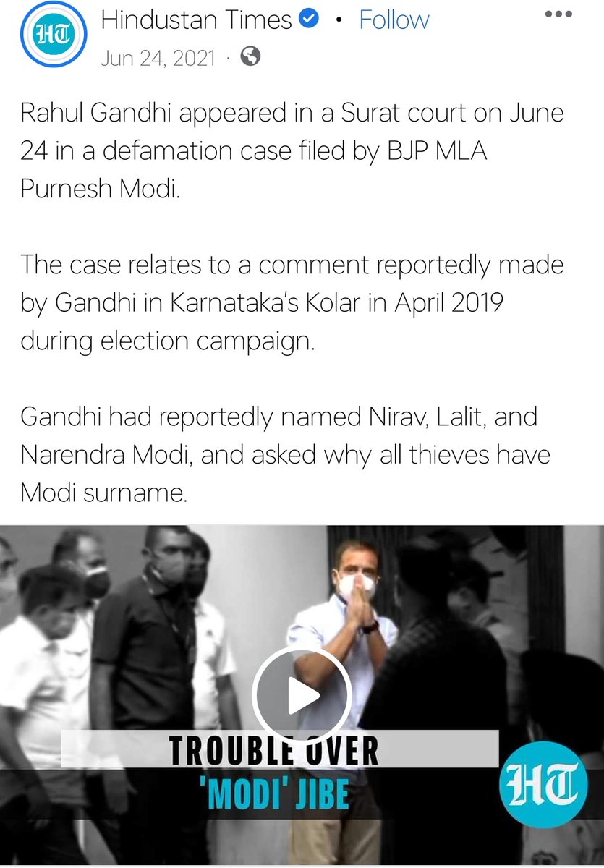The width and height of the screenshot is (604, 868).
Task: Click the globe public audience icon
Action: (250, 56)
